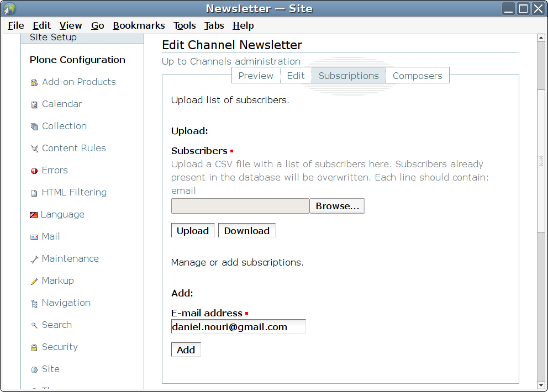This screenshot has height=392, width=548.
Task: Click the E-mail address input field
Action: click(x=238, y=327)
